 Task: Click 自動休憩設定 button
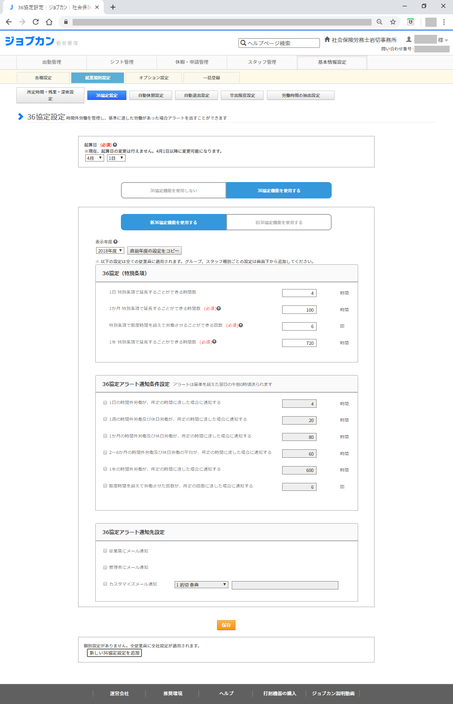click(151, 95)
